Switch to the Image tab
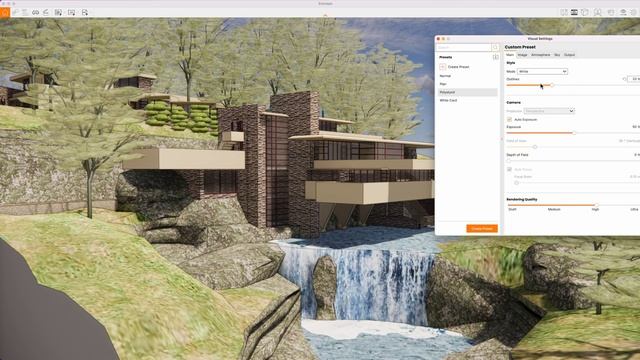This screenshot has width=640, height=360. [522, 55]
